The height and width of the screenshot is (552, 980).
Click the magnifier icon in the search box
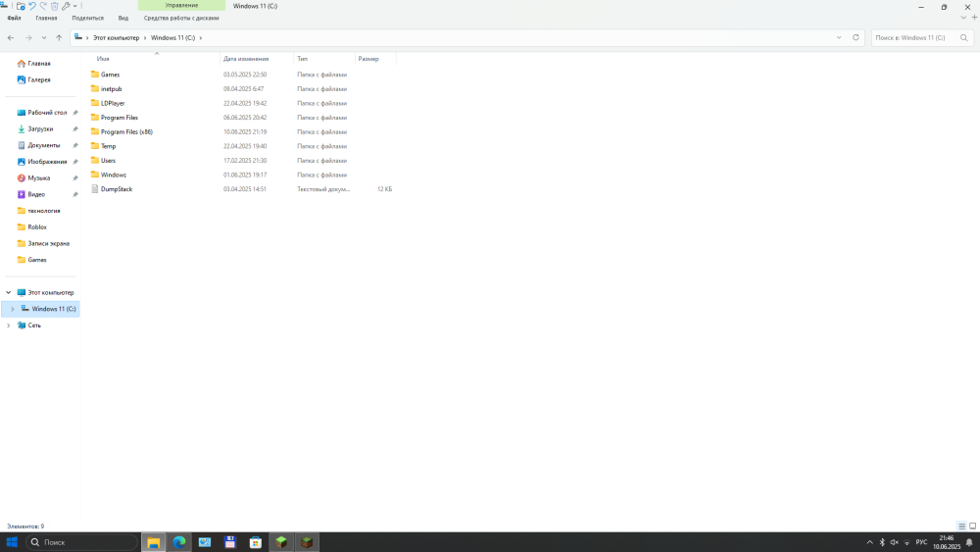click(x=963, y=37)
